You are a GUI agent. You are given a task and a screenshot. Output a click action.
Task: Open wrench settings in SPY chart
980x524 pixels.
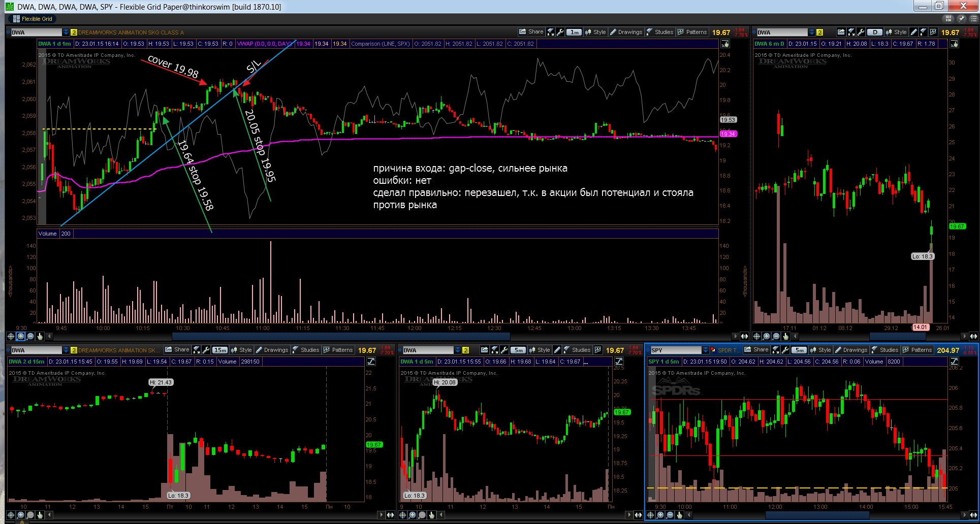[x=785, y=350]
